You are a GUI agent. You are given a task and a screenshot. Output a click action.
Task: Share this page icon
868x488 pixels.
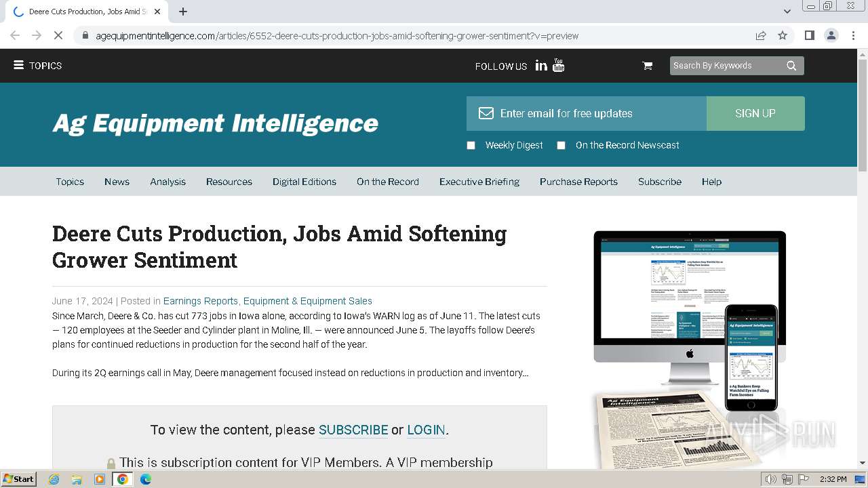click(x=761, y=35)
